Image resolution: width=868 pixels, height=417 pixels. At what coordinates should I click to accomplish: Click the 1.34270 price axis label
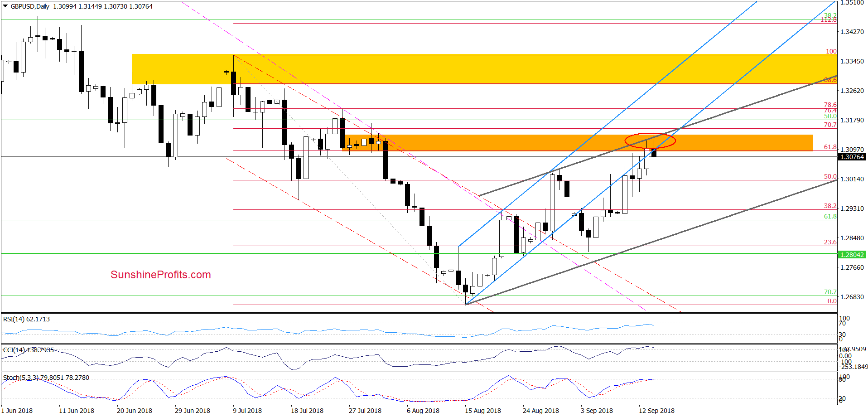(852, 32)
